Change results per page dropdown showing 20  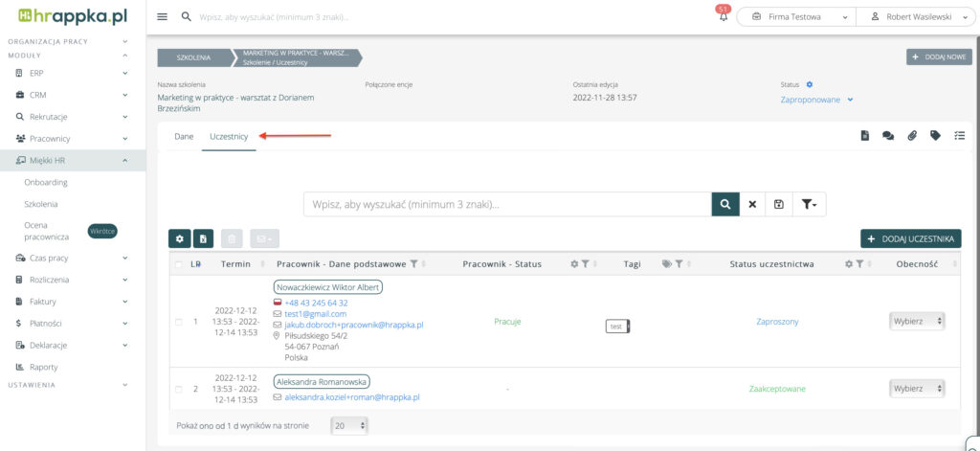[x=351, y=425]
